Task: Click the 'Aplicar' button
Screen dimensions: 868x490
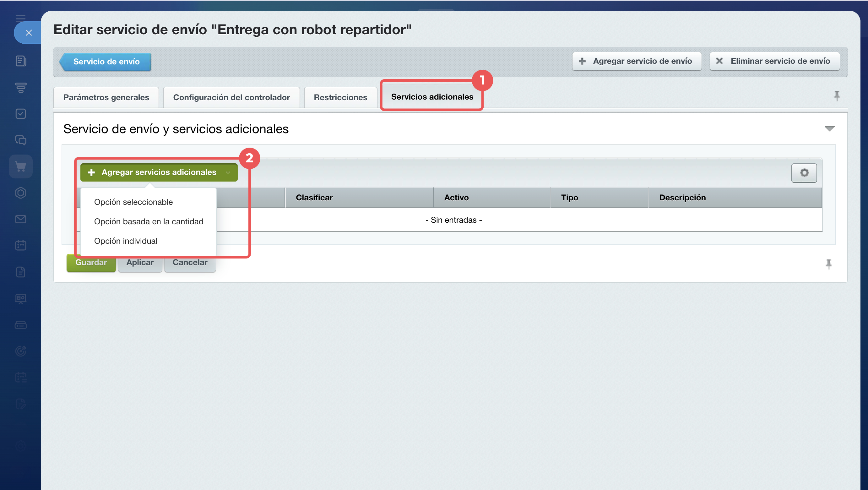Action: [x=140, y=263]
